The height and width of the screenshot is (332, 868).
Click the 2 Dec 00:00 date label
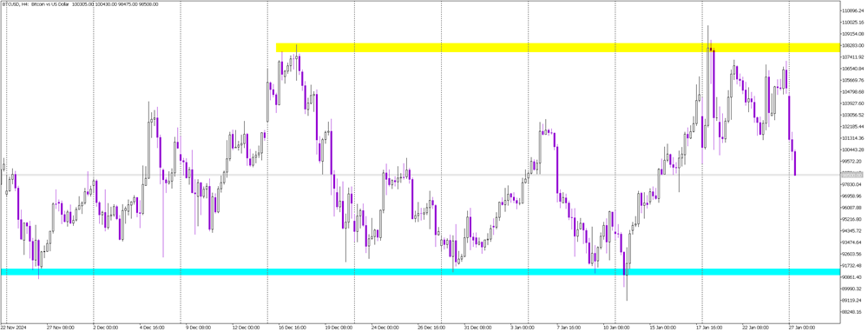pos(107,327)
